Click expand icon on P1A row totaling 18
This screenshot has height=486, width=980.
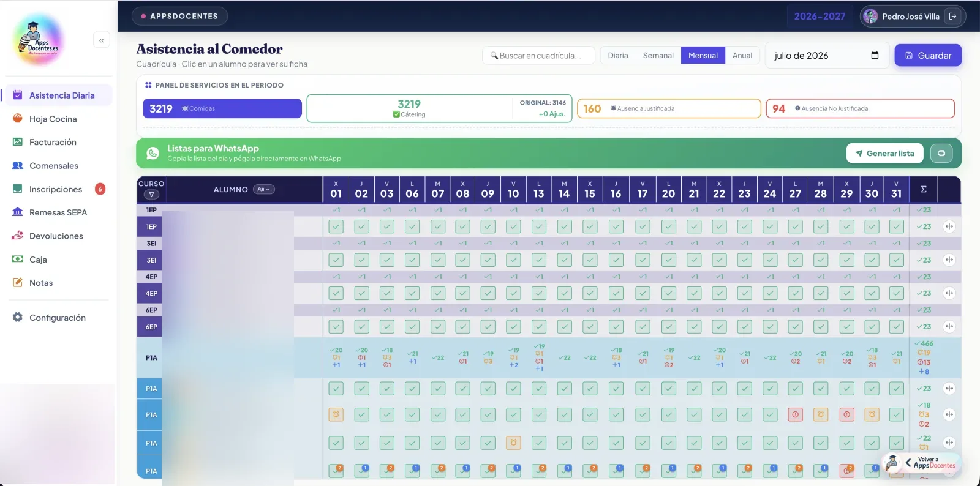click(x=949, y=414)
